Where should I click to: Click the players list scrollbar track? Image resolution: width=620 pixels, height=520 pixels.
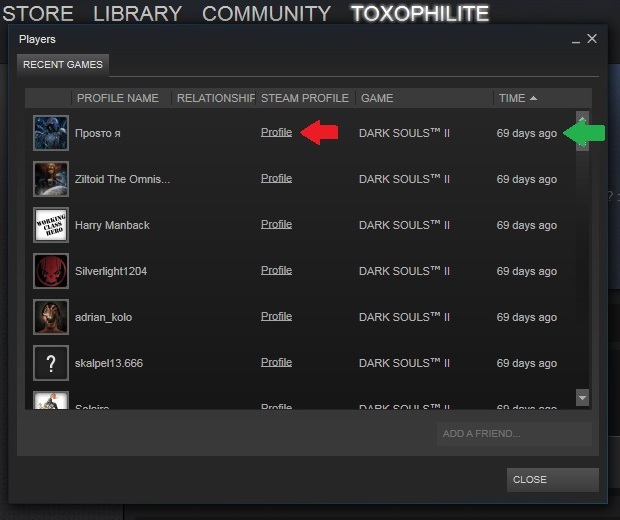click(x=582, y=269)
